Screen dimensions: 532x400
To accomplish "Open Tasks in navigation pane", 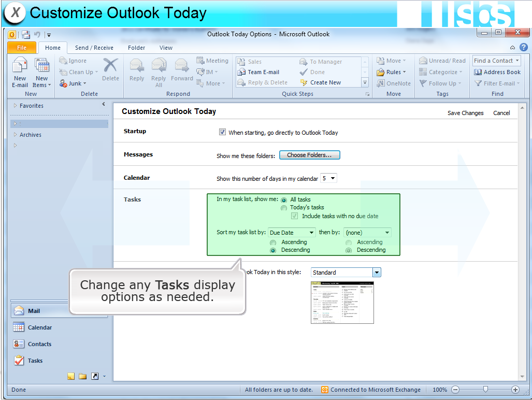I will coord(60,361).
